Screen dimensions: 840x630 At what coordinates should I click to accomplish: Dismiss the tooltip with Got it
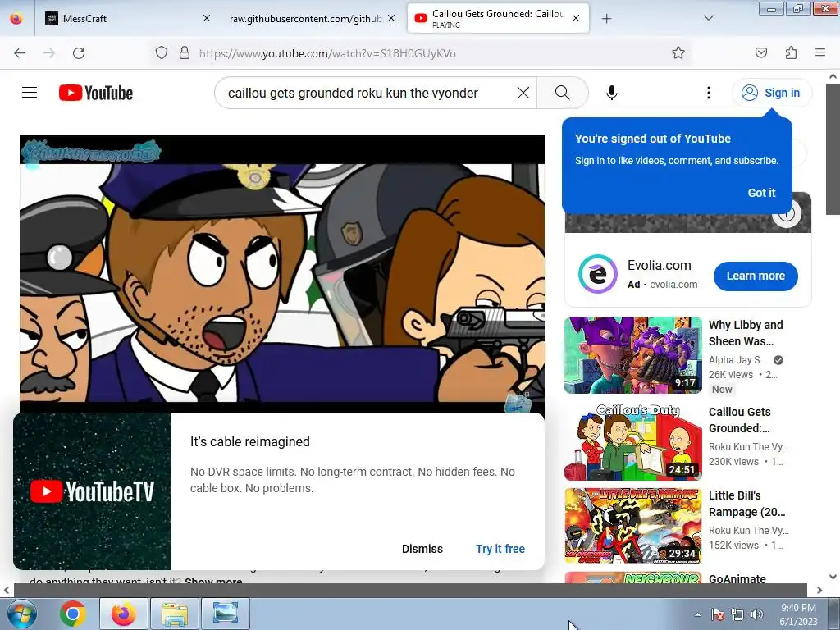pos(761,193)
